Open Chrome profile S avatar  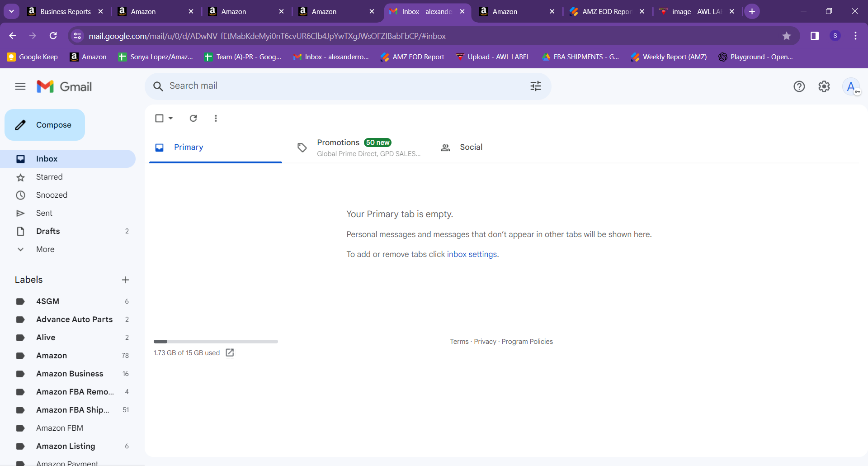(x=835, y=36)
